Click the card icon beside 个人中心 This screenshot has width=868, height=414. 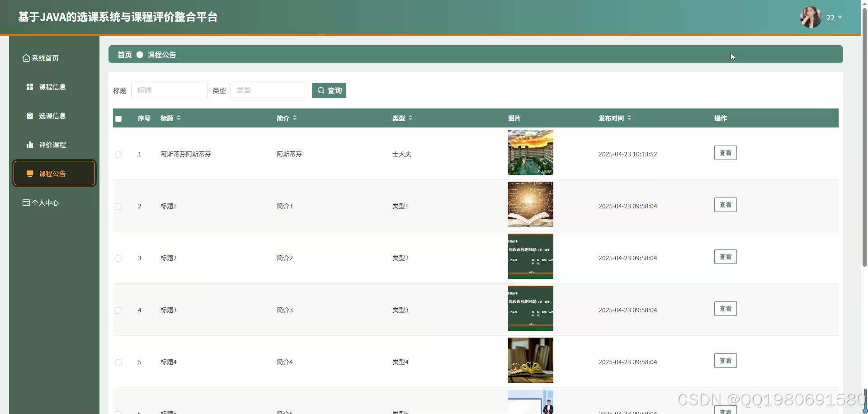[26, 202]
